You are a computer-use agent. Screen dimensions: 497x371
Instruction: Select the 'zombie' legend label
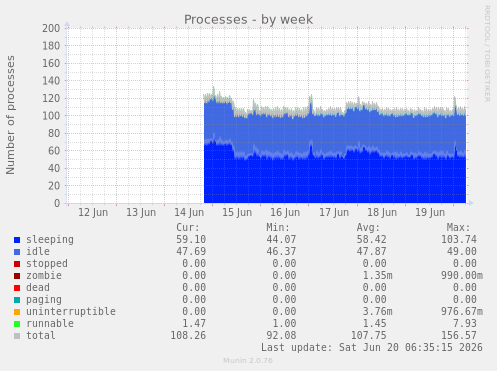44,275
